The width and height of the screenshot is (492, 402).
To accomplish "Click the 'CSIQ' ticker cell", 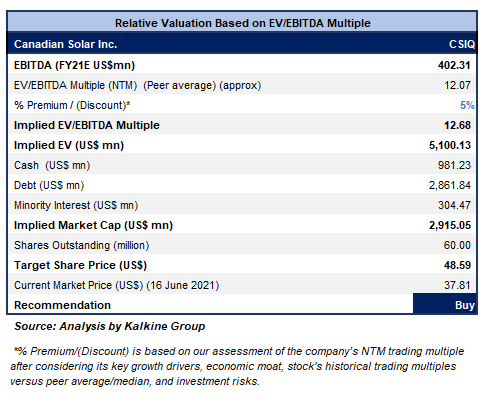I will [x=462, y=44].
